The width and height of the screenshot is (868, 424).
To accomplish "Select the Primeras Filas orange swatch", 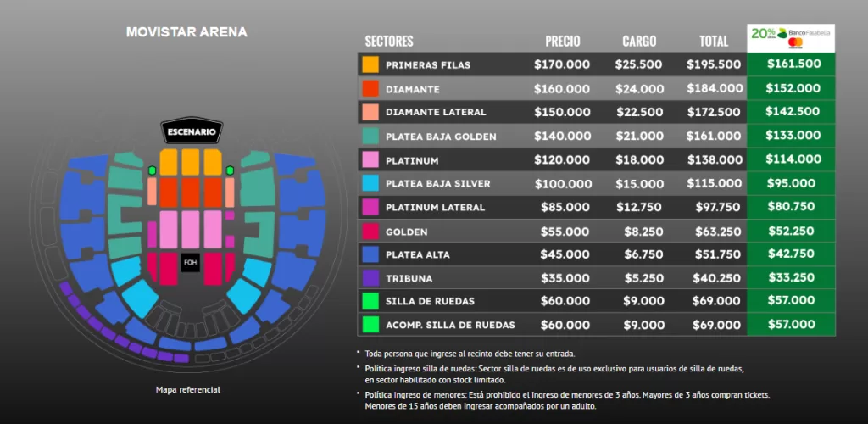I will pos(370,64).
